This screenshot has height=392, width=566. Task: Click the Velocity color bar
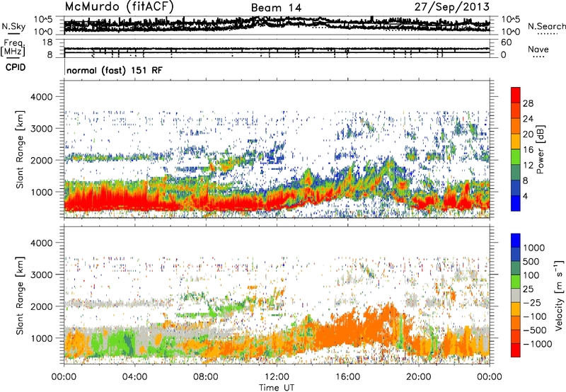(x=516, y=295)
